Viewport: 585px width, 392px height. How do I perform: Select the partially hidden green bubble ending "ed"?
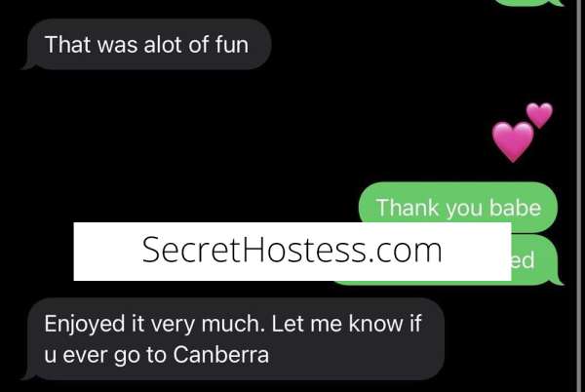coord(535,260)
